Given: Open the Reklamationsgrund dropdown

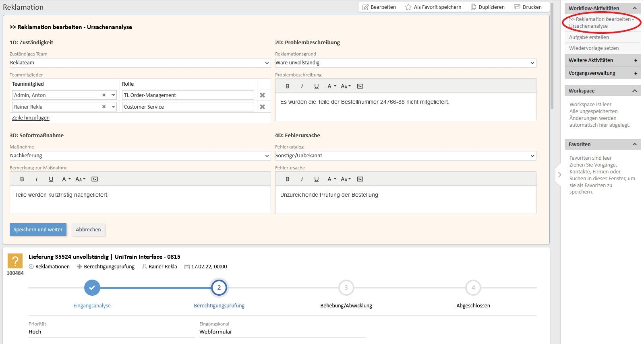Looking at the screenshot, I should click(x=532, y=63).
